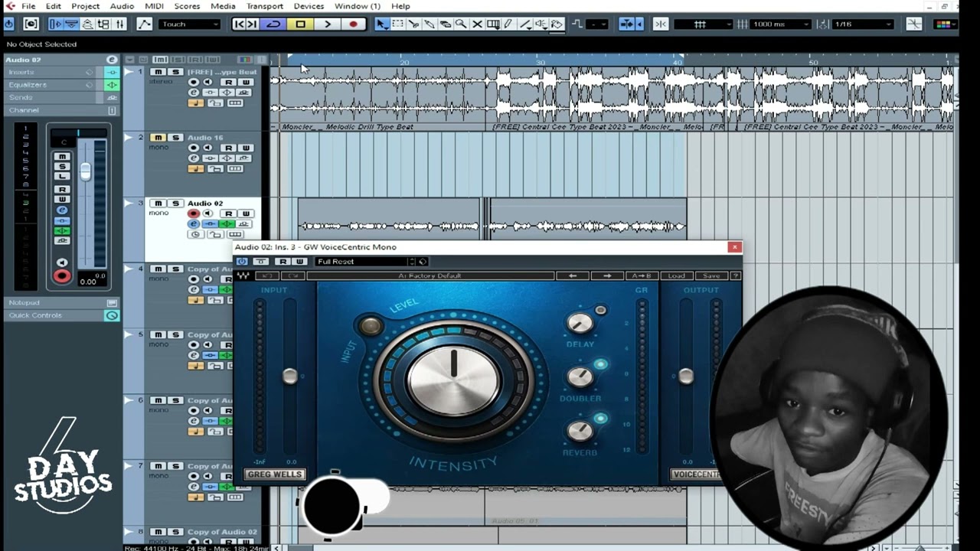Open the Project menu

tap(85, 6)
